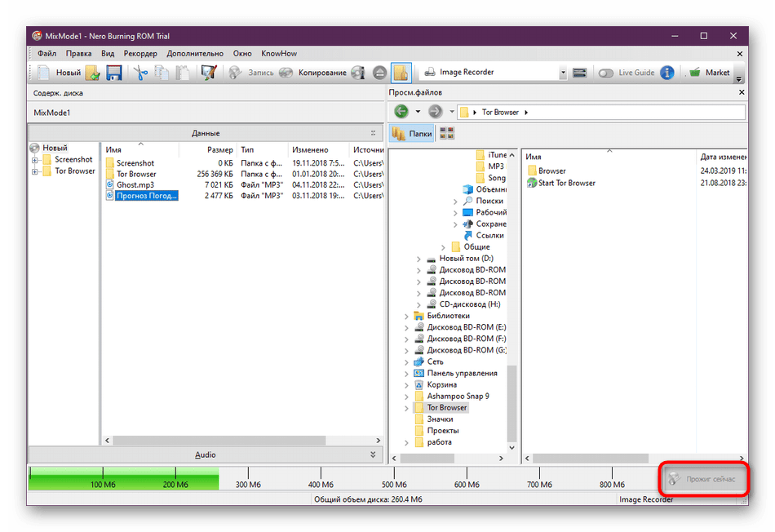
Task: Expand Screenshot folder in disc tree
Action: click(x=34, y=160)
